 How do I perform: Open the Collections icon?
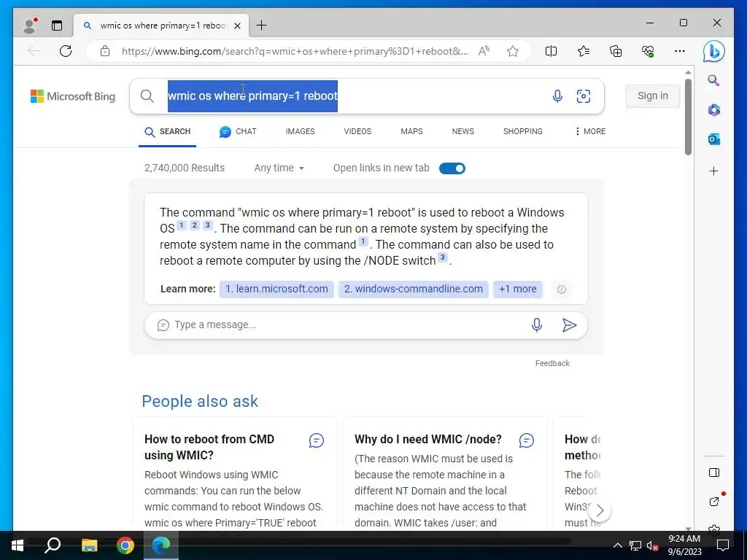tap(616, 51)
